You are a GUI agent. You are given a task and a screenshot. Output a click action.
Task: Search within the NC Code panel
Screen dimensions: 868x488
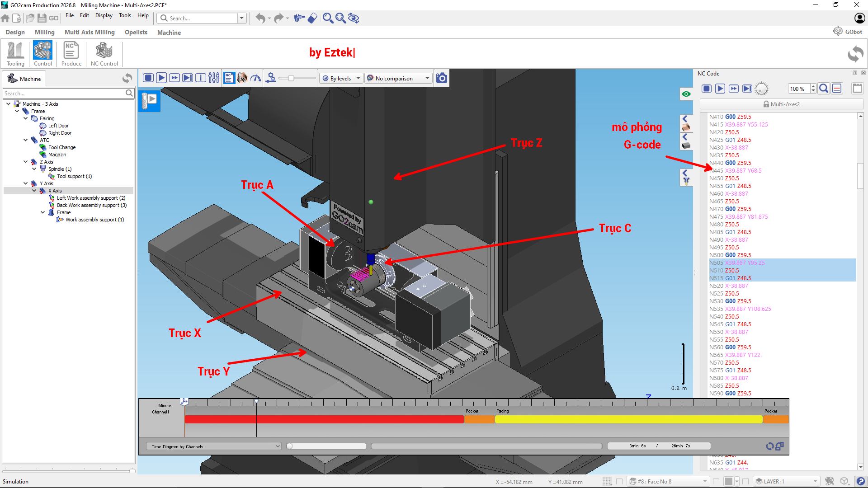pyautogui.click(x=824, y=89)
